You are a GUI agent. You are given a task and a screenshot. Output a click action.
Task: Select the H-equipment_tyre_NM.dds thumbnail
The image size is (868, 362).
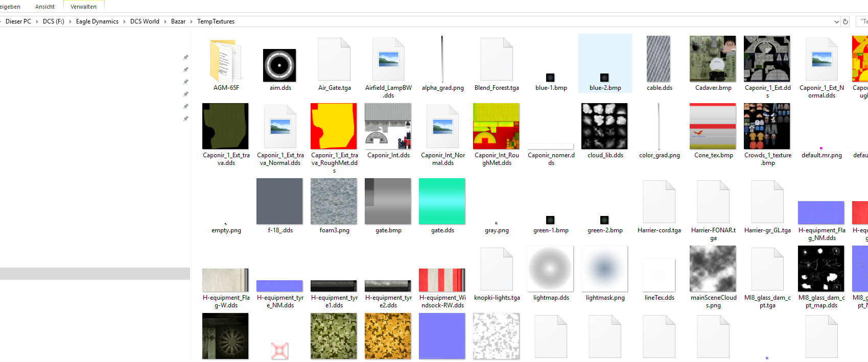279,286
